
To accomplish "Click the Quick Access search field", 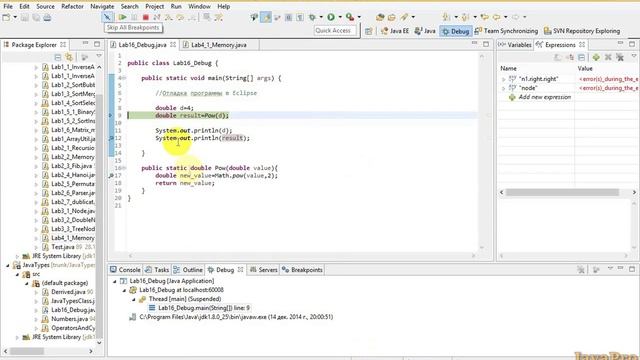I will (x=335, y=31).
